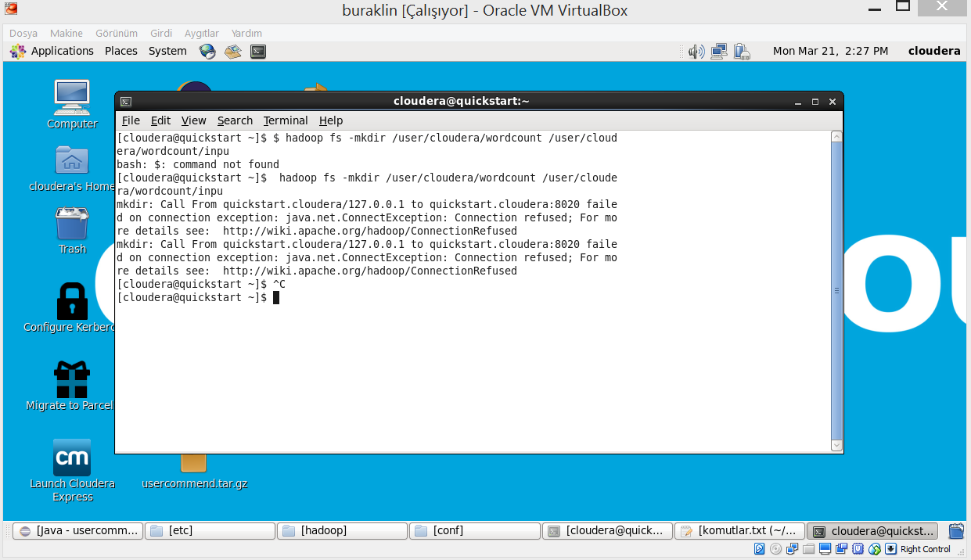Click the date and time clock
The image size is (971, 560).
pyautogui.click(x=830, y=51)
